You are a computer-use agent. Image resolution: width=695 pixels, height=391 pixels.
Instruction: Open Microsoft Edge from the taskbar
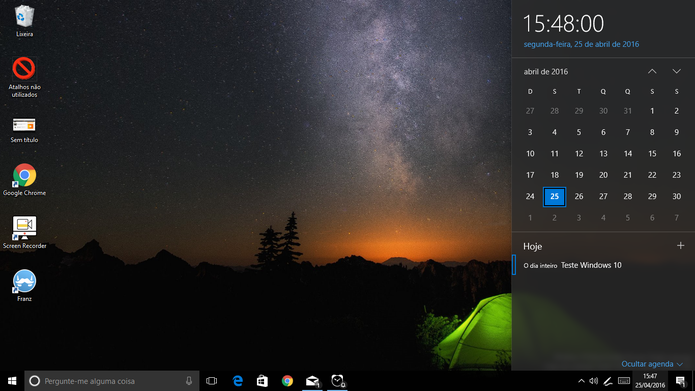tap(238, 381)
